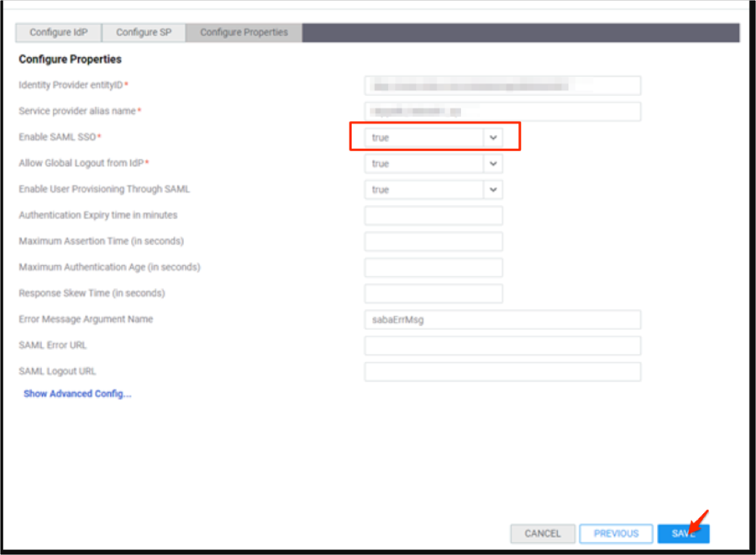756x555 pixels.
Task: Click chevron arrow of Enable User Provisioning
Action: [493, 190]
